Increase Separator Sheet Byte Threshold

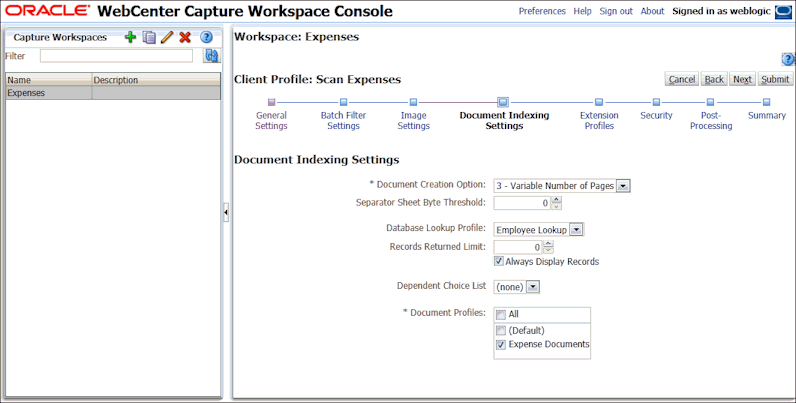coord(556,200)
